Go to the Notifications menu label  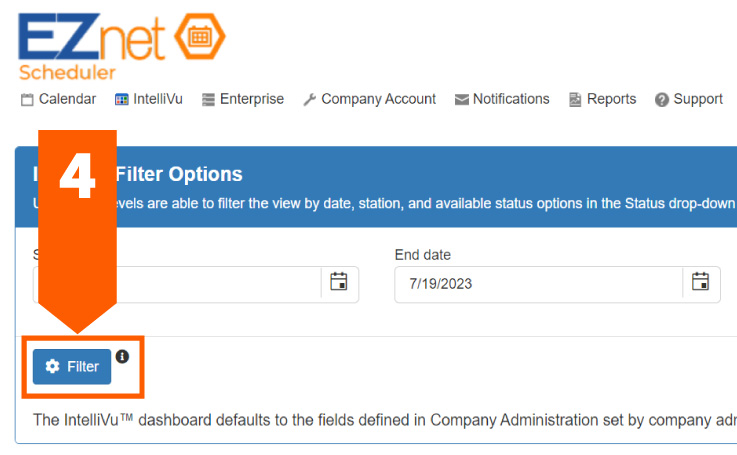pyautogui.click(x=511, y=99)
